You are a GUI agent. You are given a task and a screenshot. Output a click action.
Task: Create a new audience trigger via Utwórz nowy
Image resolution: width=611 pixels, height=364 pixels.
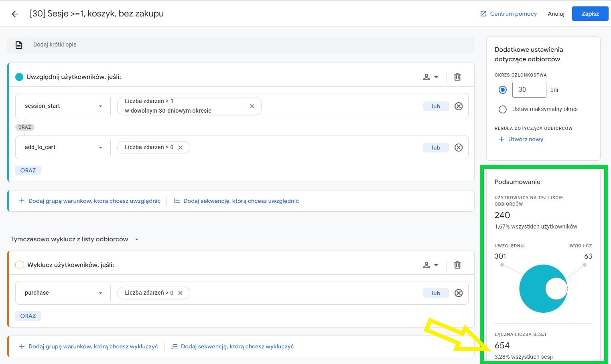tap(521, 139)
